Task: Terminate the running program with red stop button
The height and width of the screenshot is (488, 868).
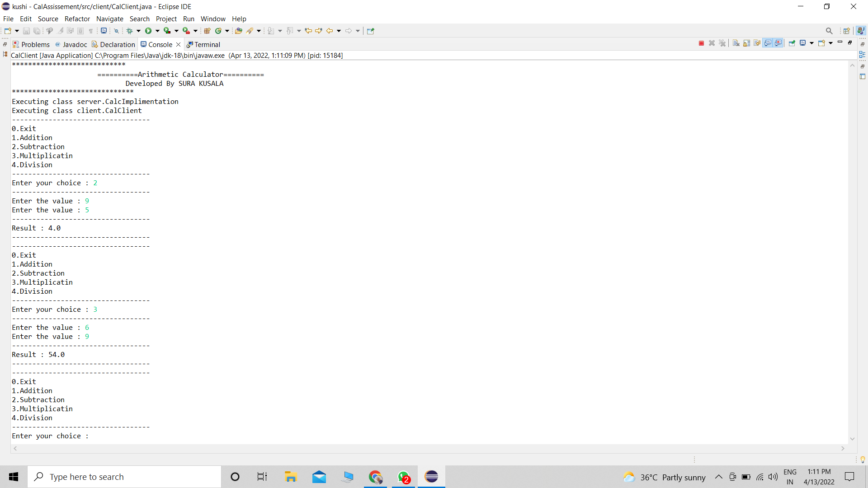Action: click(x=701, y=43)
